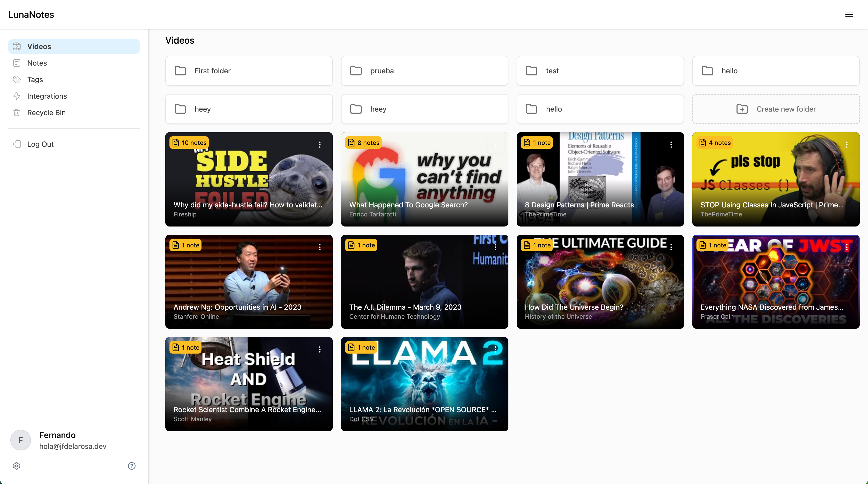
Task: Click the Enrico Tartarotti channel name
Action: tap(372, 214)
